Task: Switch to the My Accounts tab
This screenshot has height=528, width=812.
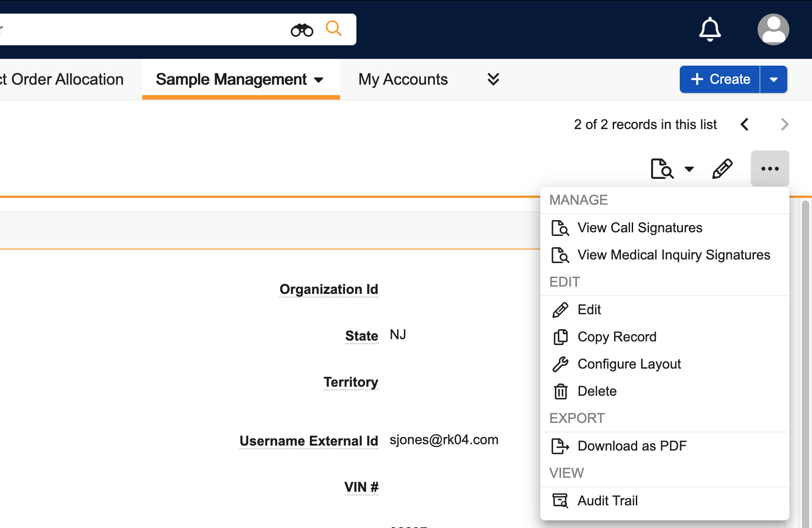Action: pyautogui.click(x=403, y=80)
